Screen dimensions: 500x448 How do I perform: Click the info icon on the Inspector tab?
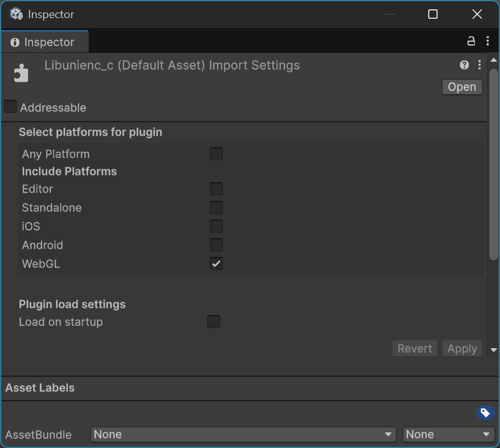coord(14,42)
